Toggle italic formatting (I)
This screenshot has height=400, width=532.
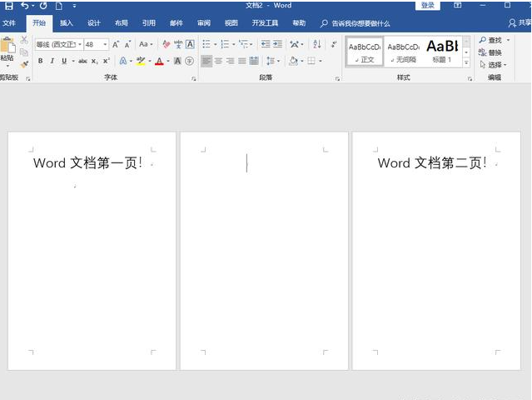[x=52, y=61]
